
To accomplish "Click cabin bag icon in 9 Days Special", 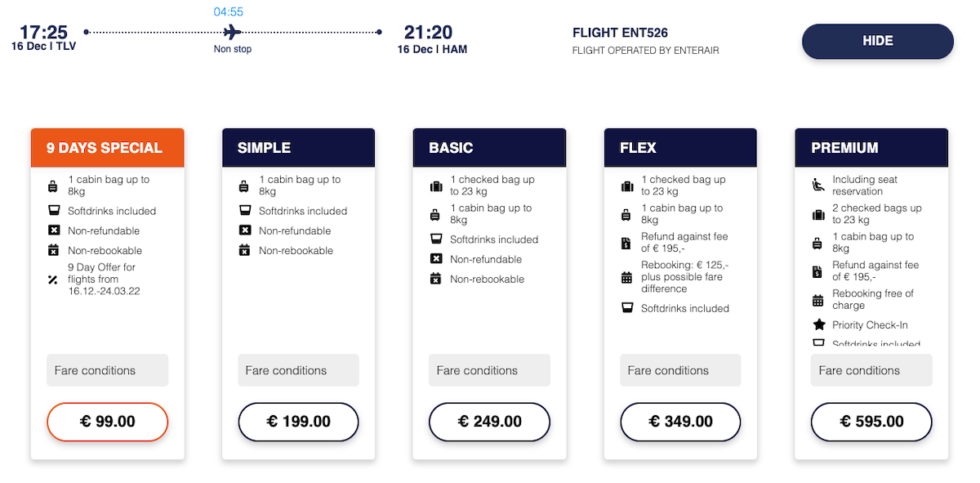I will 53,186.
